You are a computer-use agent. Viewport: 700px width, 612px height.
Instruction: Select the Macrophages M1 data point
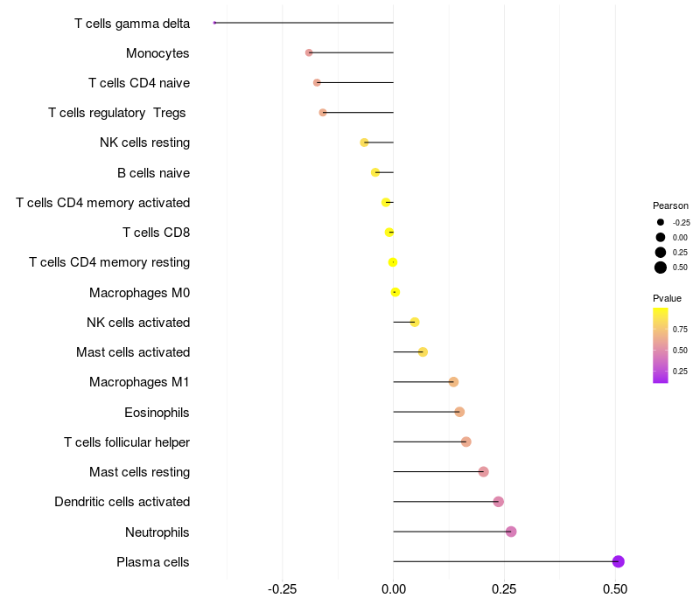click(x=453, y=382)
